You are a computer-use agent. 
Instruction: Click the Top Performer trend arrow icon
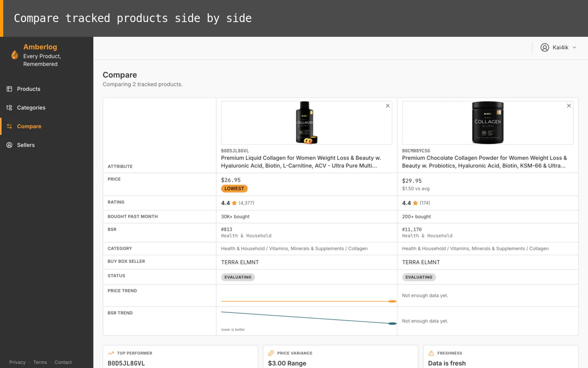click(111, 353)
